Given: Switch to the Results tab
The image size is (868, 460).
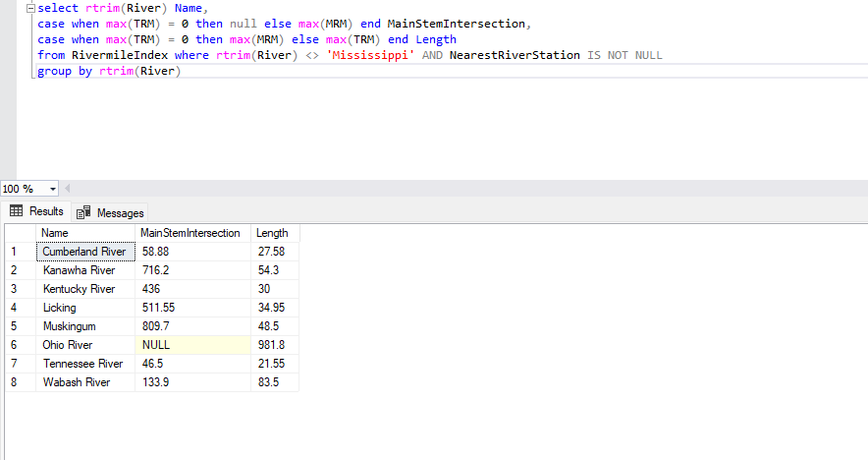Looking at the screenshot, I should 36,211.
